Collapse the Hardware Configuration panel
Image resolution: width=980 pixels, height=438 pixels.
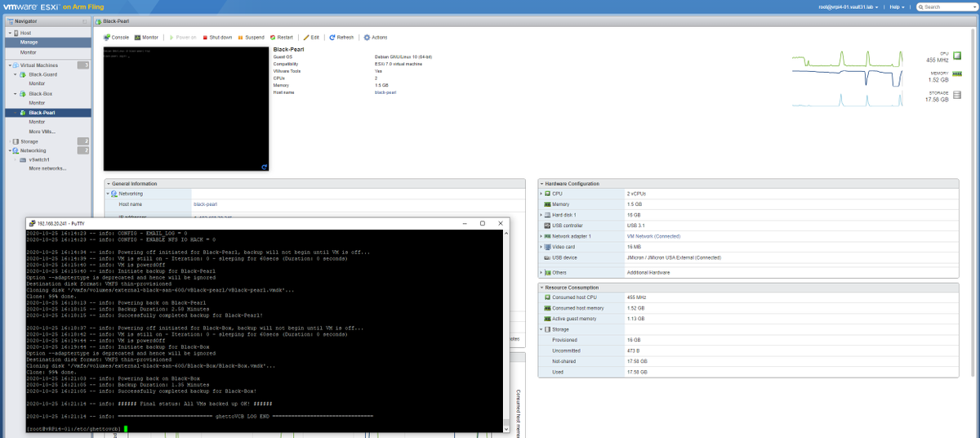541,184
